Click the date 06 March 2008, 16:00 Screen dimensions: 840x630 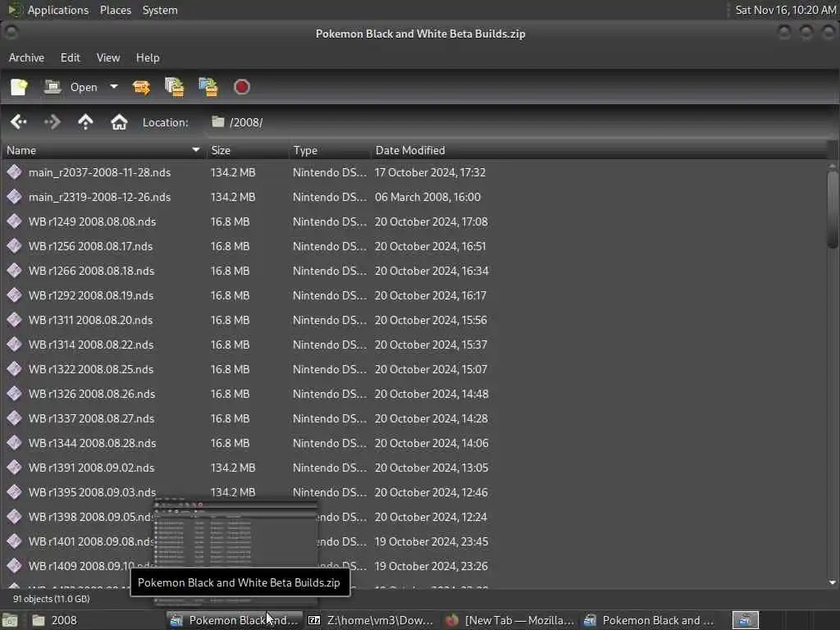click(427, 197)
